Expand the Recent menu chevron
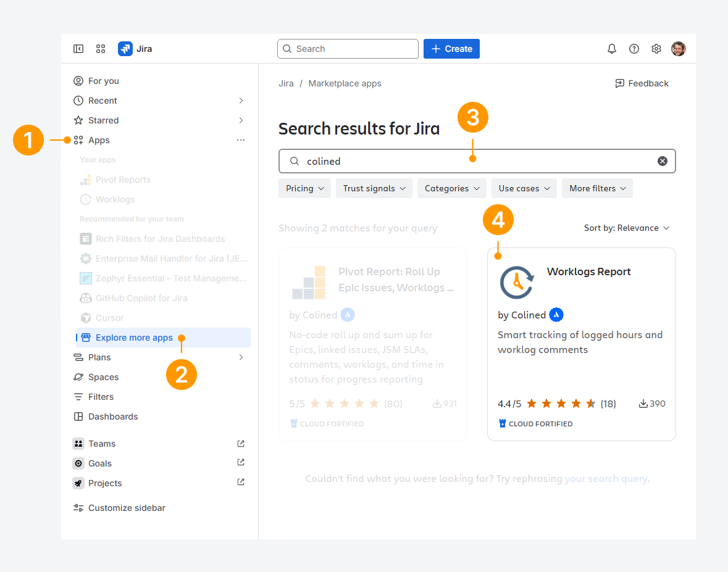728x572 pixels. coord(240,101)
